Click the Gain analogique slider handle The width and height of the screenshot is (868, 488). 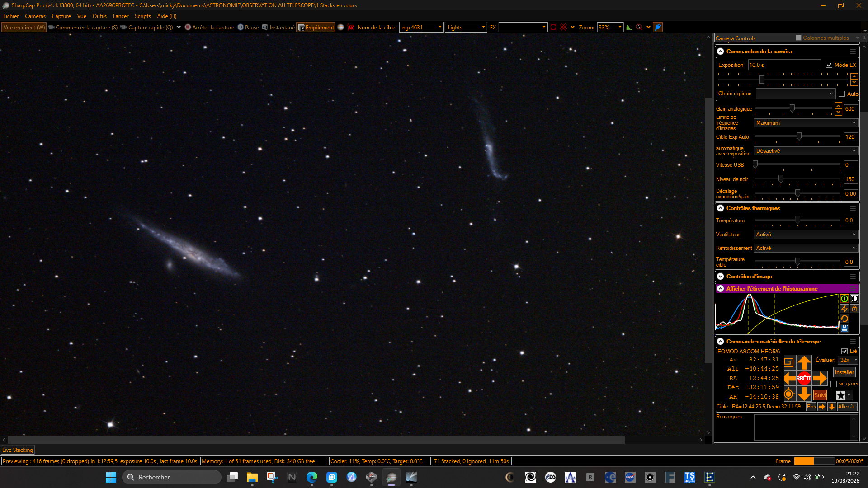coord(792,108)
